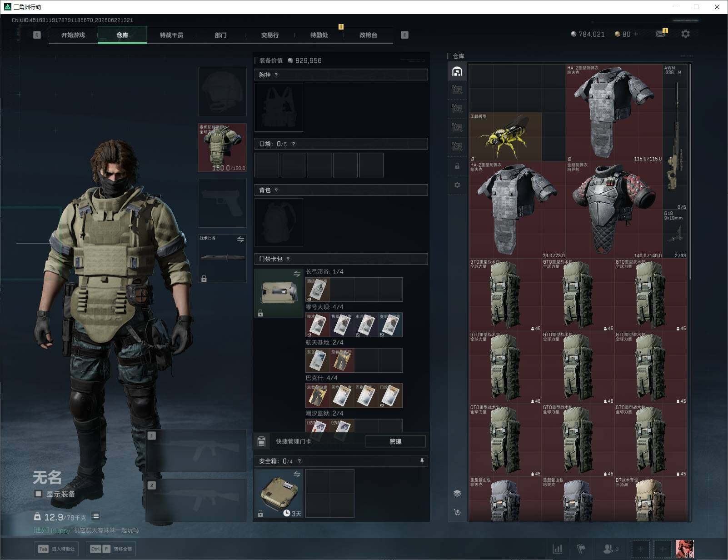This screenshot has height=560, width=728.
Task: Click secondary weapon slot 2
Action: point(196,500)
